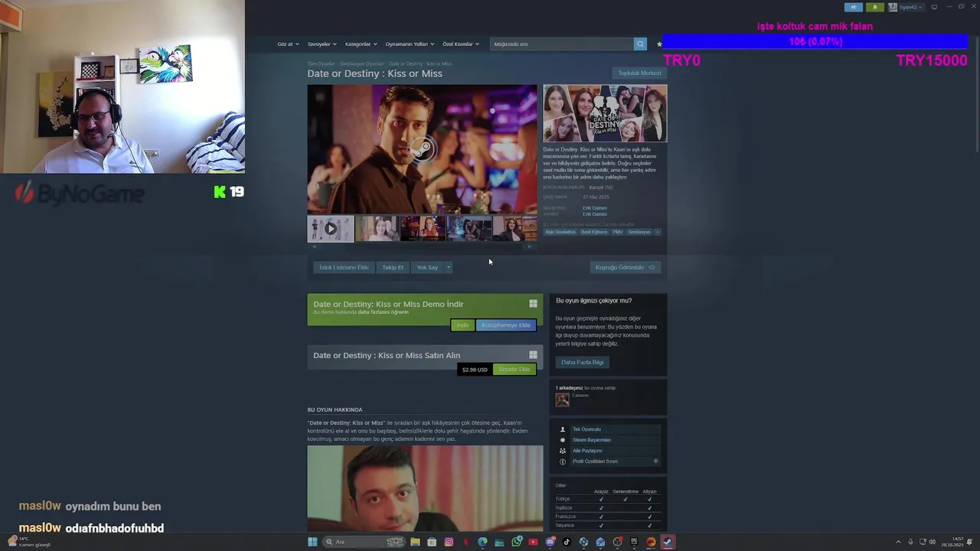980x551 pixels.
Task: Expand the Oynamanın Yolları menu
Action: (x=410, y=44)
